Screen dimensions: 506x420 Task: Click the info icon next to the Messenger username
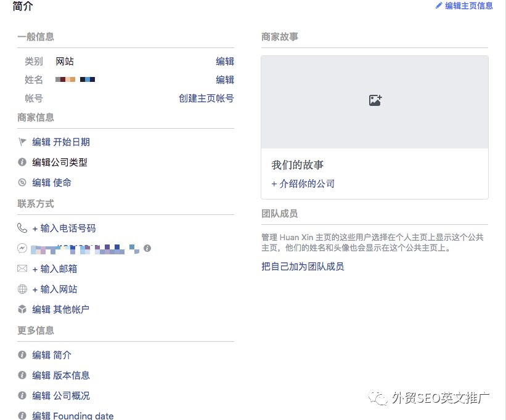(146, 248)
